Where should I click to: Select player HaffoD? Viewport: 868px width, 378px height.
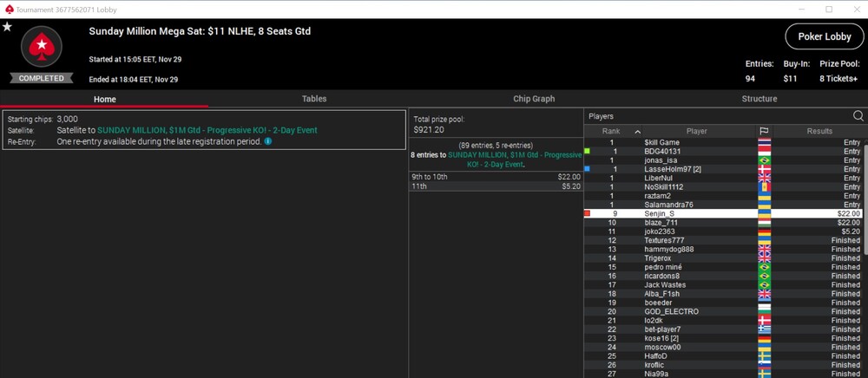pos(656,356)
